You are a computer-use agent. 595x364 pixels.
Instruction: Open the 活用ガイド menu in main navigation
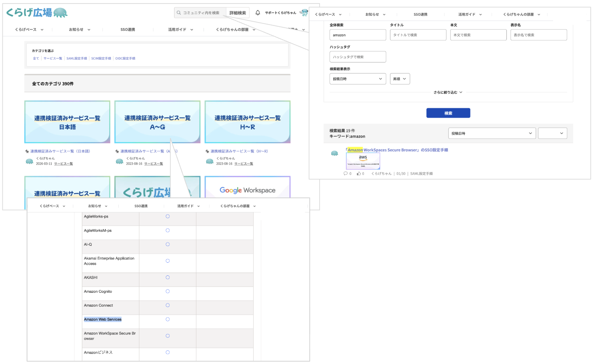tap(180, 29)
